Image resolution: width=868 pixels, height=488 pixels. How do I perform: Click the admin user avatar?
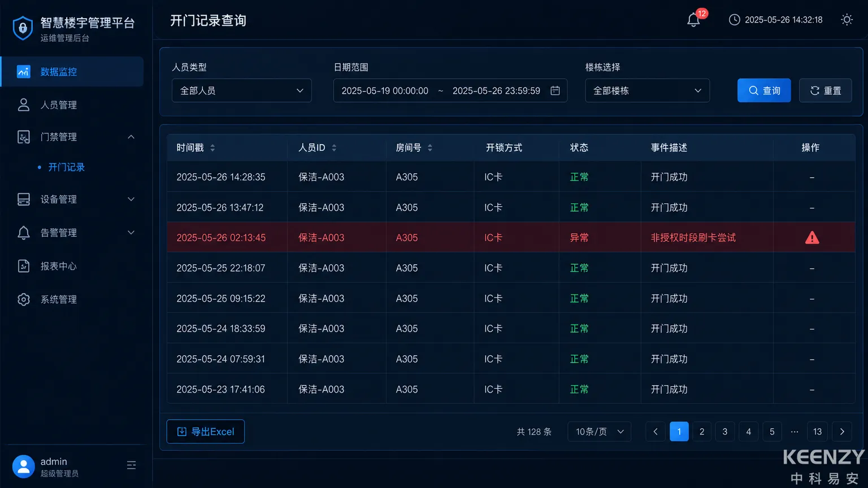click(23, 467)
